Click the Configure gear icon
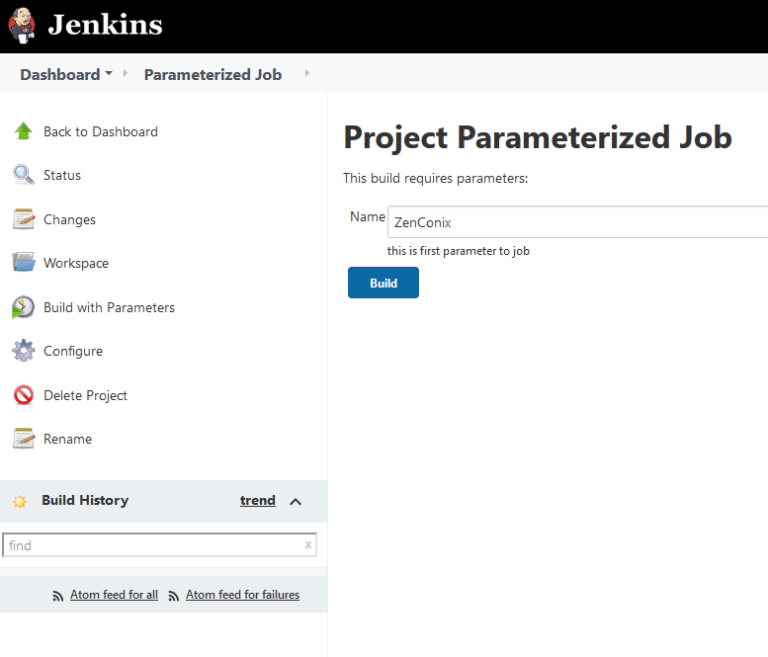 pyautogui.click(x=24, y=351)
